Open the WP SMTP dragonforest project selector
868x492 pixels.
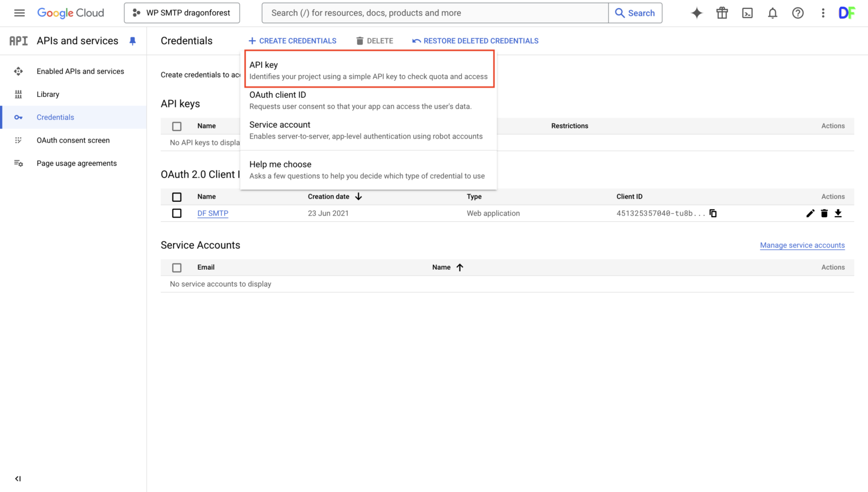(182, 13)
